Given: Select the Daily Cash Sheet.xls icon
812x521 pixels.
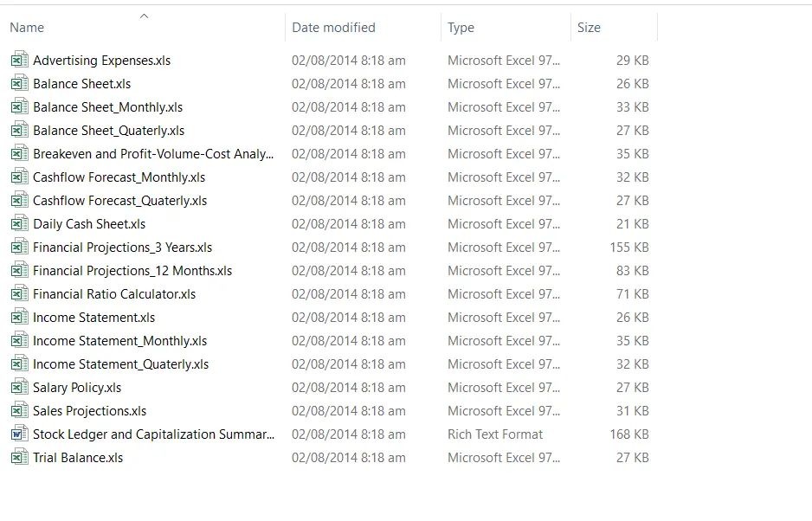Looking at the screenshot, I should [20, 224].
